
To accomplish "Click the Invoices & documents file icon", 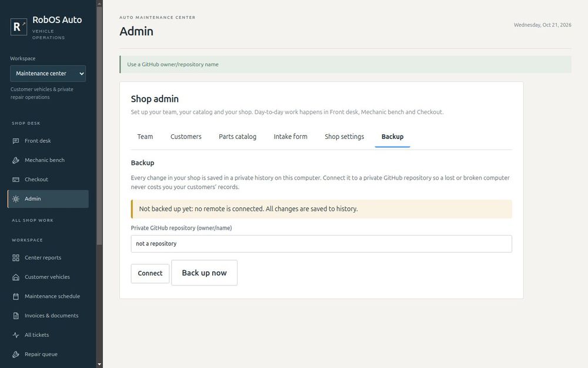I will pos(16,316).
